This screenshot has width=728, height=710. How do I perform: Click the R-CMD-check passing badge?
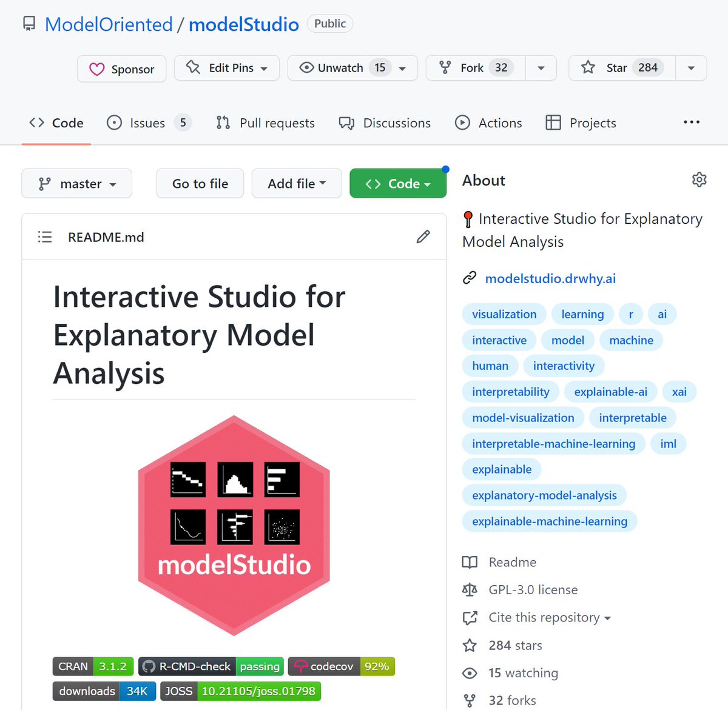211,666
